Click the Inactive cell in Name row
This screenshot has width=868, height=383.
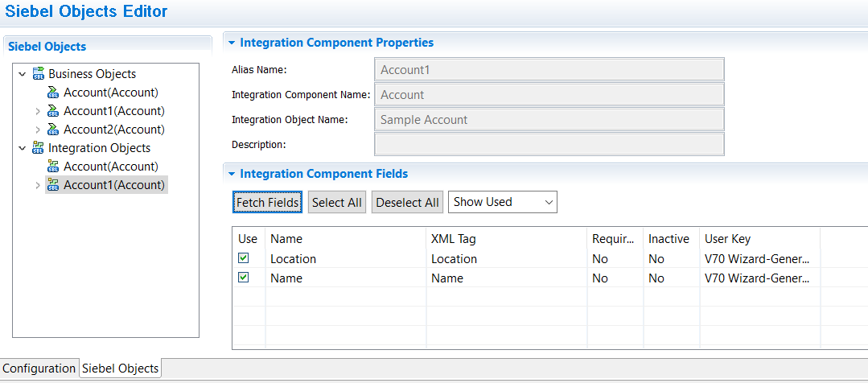pos(671,278)
